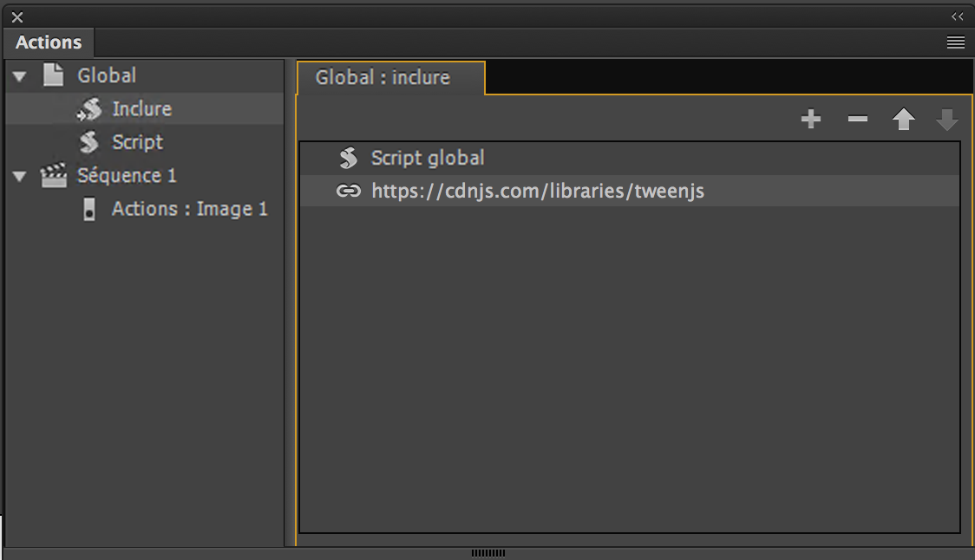The width and height of the screenshot is (975, 560).
Task: Click the double chevron to collapse the panel
Action: (958, 16)
